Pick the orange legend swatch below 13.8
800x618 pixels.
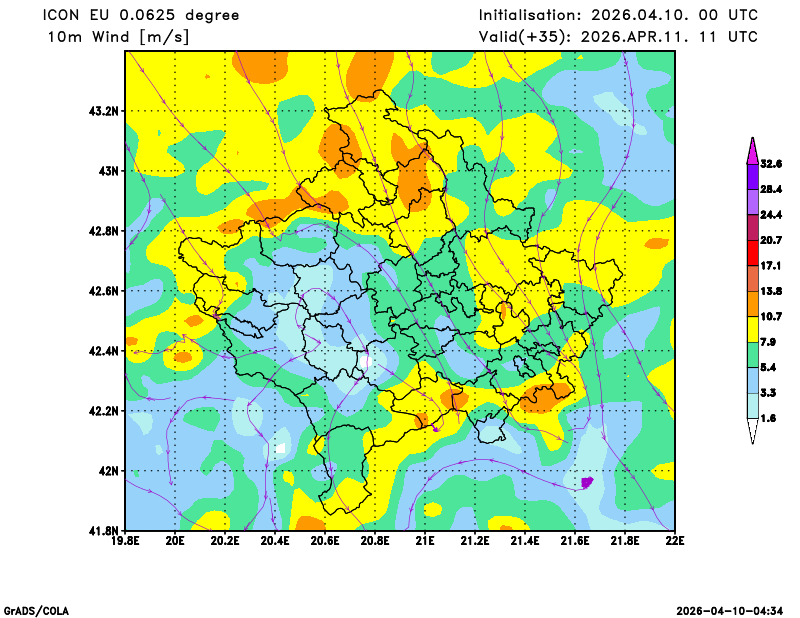pos(751,304)
